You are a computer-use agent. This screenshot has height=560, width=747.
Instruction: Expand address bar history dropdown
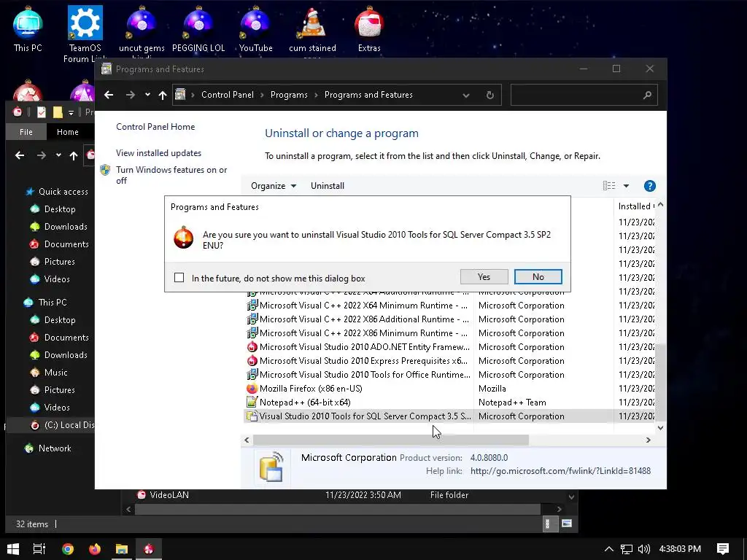click(466, 96)
